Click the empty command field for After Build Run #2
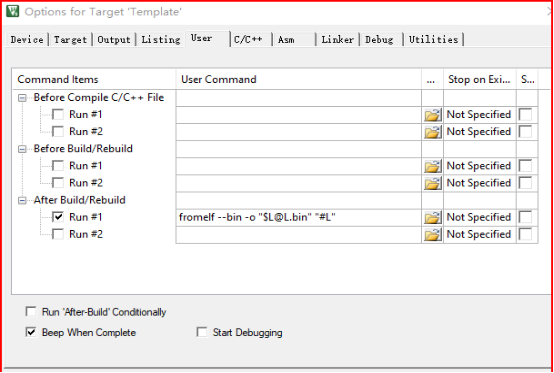This screenshot has height=373, width=554. 299,234
